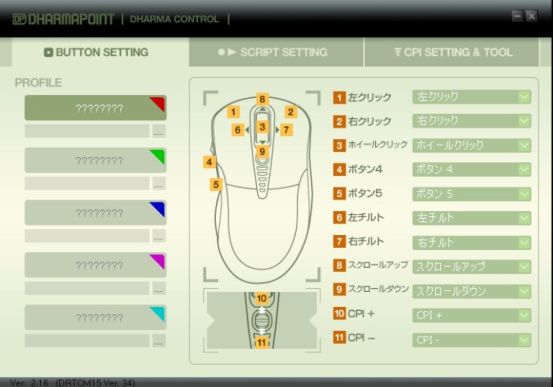Click button marker 4 on mouse diagram

[x=209, y=162]
